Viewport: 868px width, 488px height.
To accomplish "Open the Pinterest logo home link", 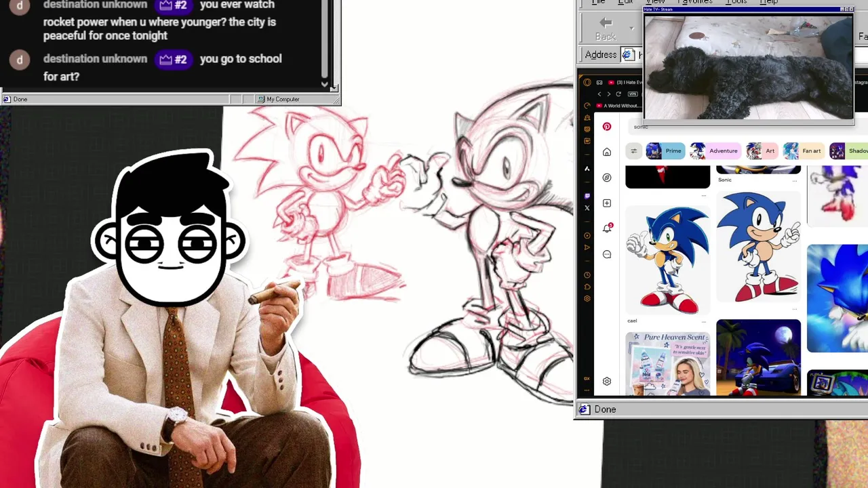I will coord(607,127).
